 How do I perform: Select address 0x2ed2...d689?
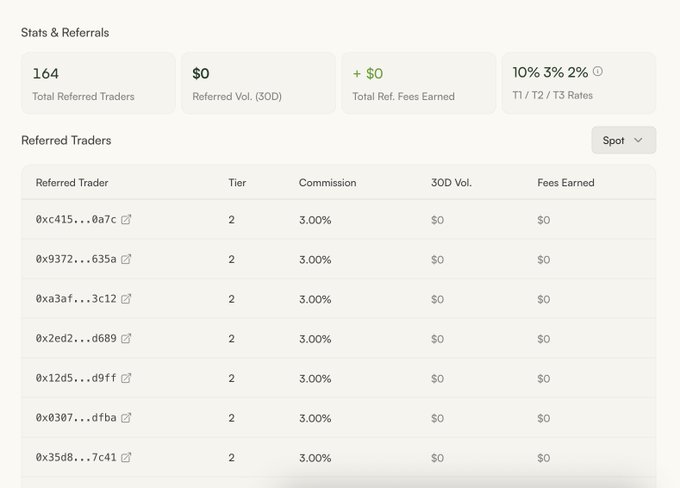[x=76, y=338]
